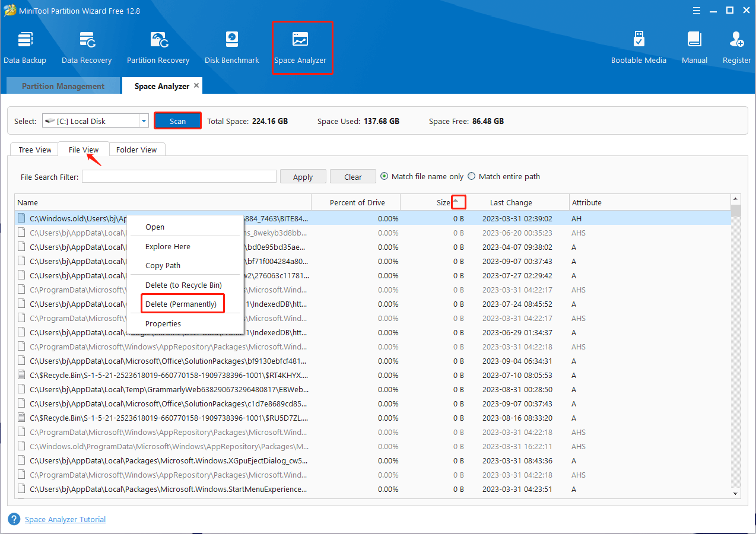
Task: Switch to Folder View tab
Action: pyautogui.click(x=136, y=150)
